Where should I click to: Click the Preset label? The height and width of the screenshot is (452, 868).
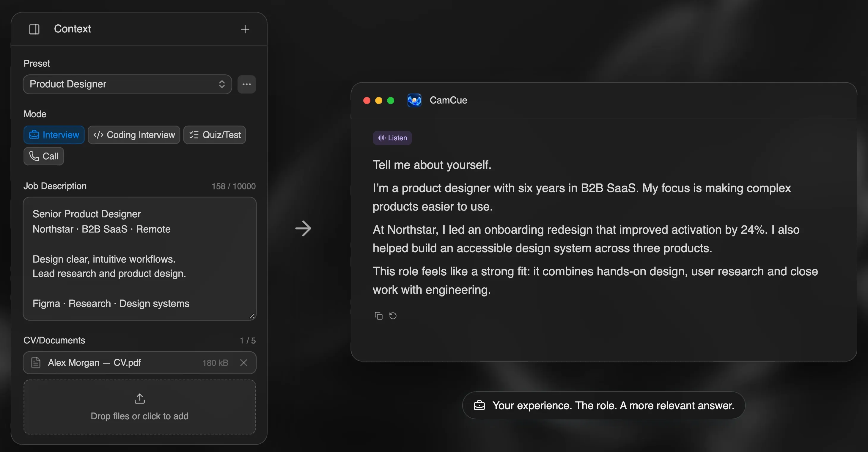tap(37, 63)
